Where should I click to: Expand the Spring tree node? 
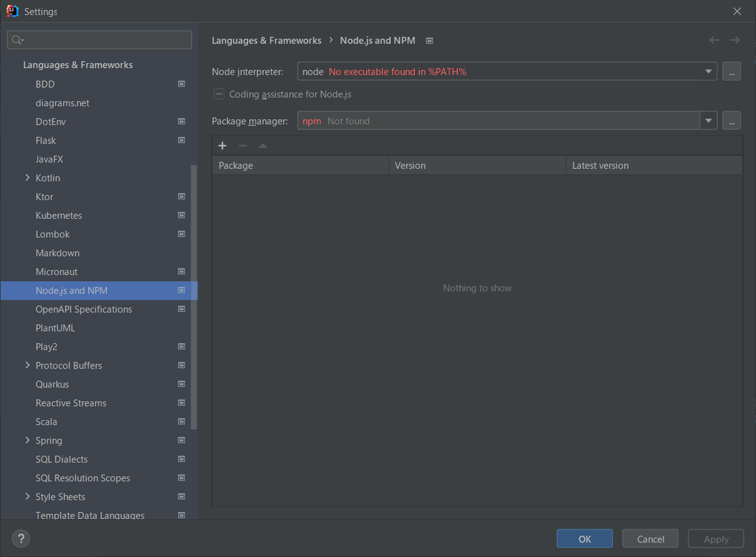click(x=27, y=440)
